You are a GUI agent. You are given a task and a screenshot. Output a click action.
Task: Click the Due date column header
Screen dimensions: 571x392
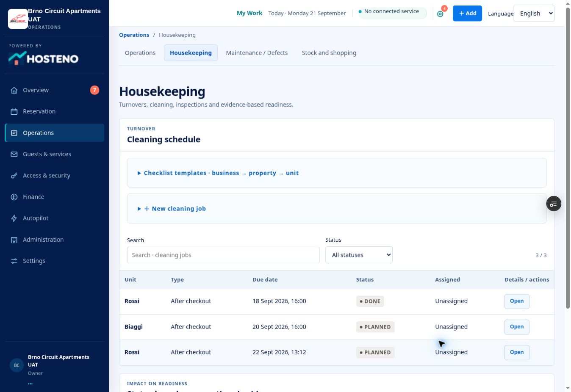point(265,279)
